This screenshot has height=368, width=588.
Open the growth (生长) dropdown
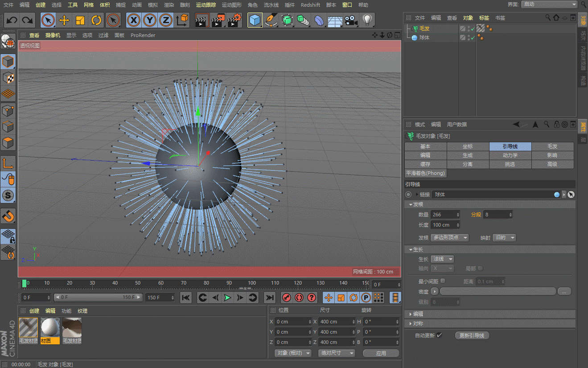pos(443,259)
